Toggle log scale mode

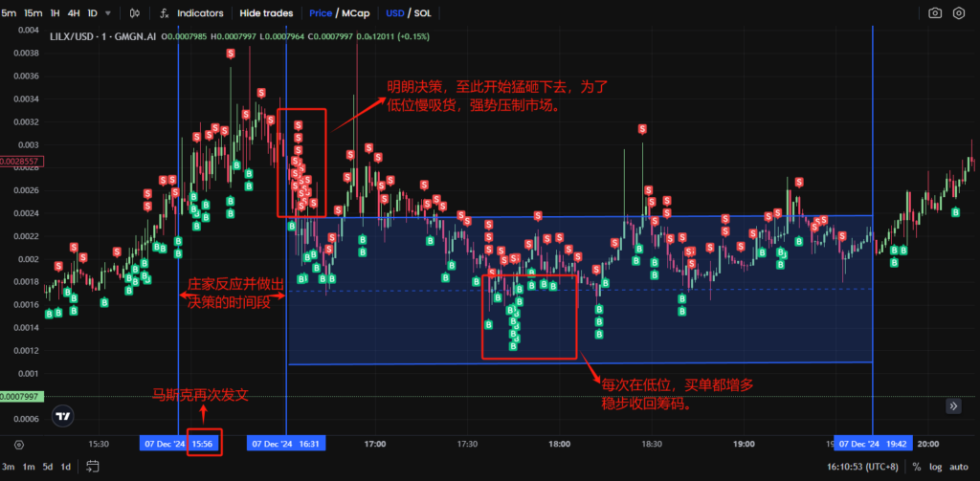[x=934, y=466]
